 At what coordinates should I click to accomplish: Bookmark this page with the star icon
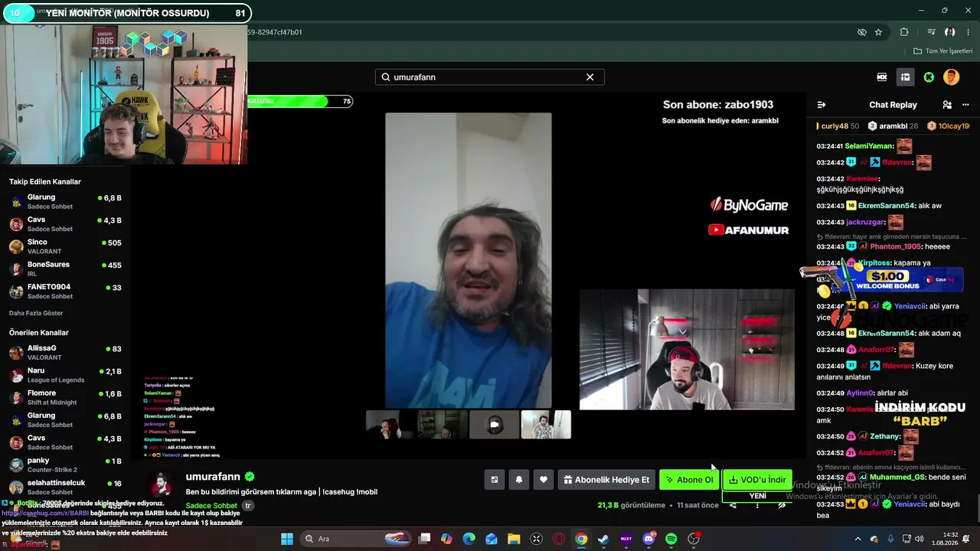[878, 32]
